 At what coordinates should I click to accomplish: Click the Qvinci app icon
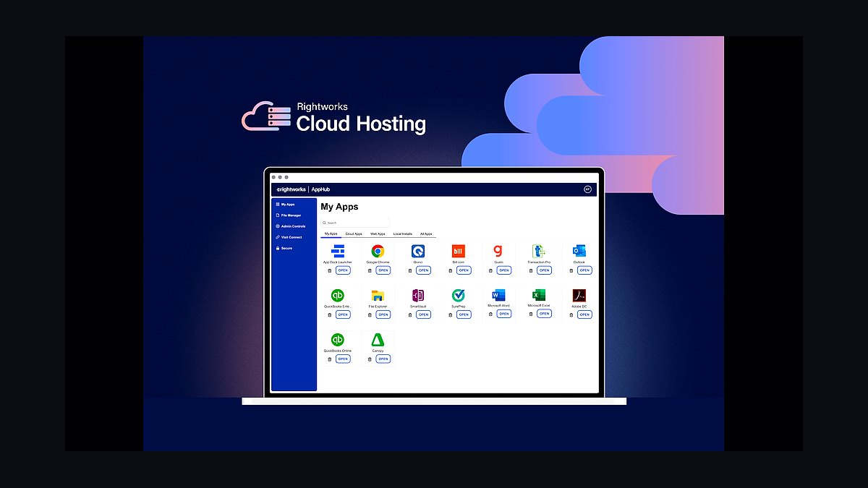click(418, 251)
